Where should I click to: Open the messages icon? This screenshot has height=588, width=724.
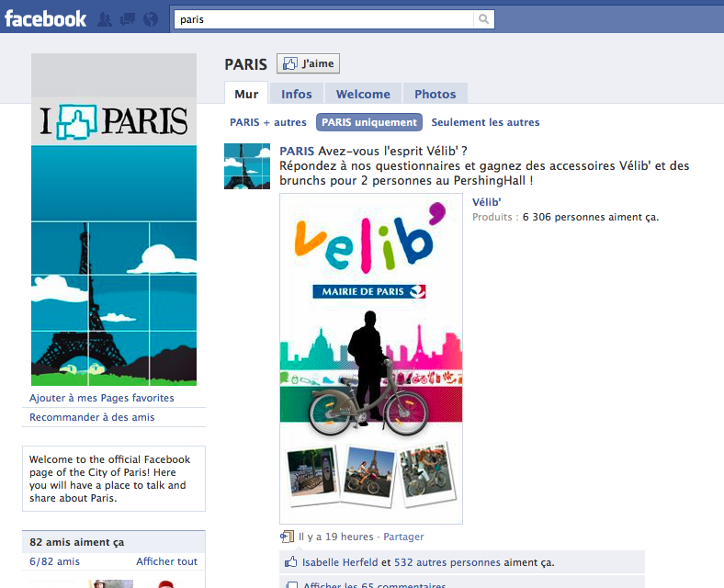[x=128, y=19]
